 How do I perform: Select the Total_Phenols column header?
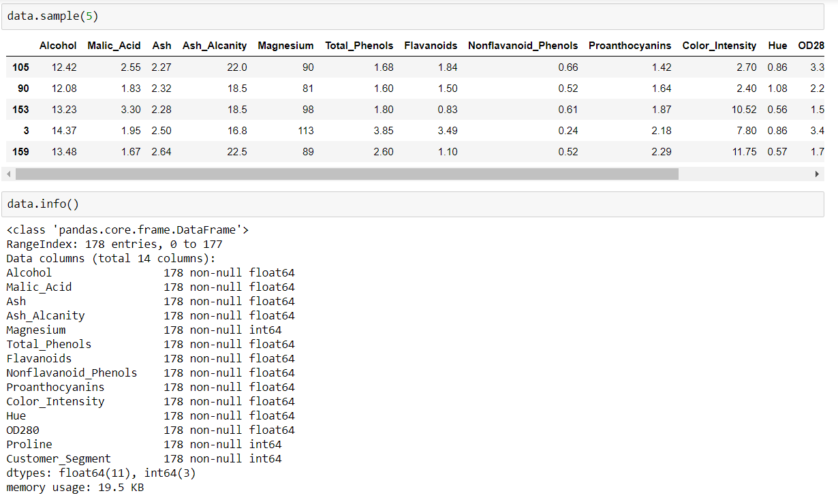tap(359, 46)
